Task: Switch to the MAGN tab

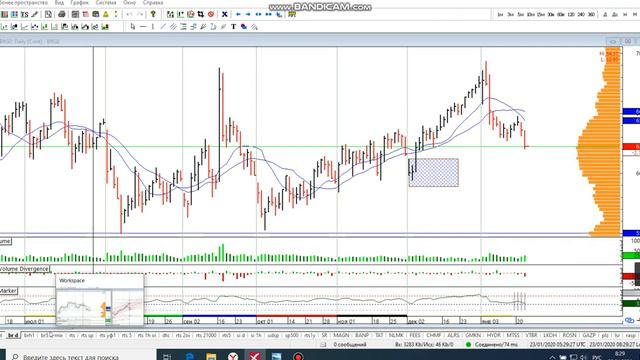Action: [341, 335]
